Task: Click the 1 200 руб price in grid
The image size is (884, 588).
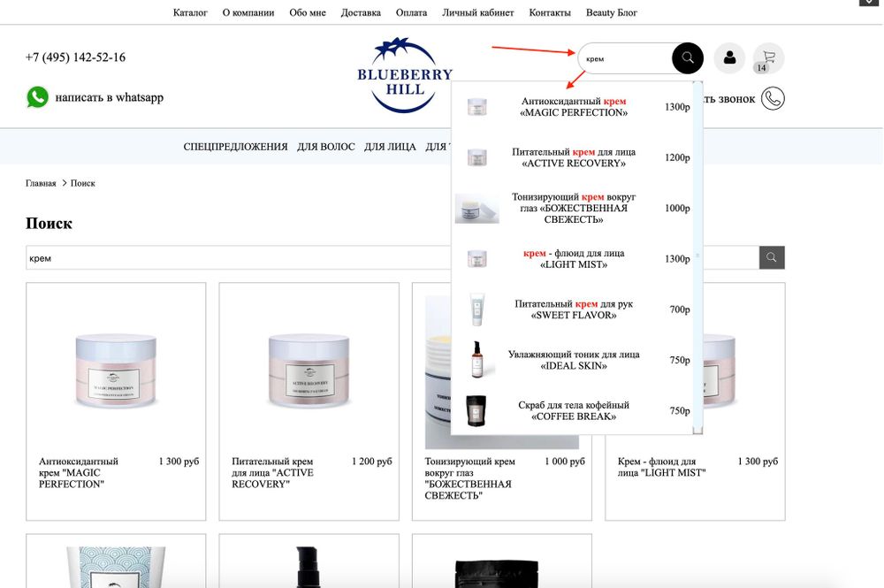Action: pyautogui.click(x=371, y=462)
